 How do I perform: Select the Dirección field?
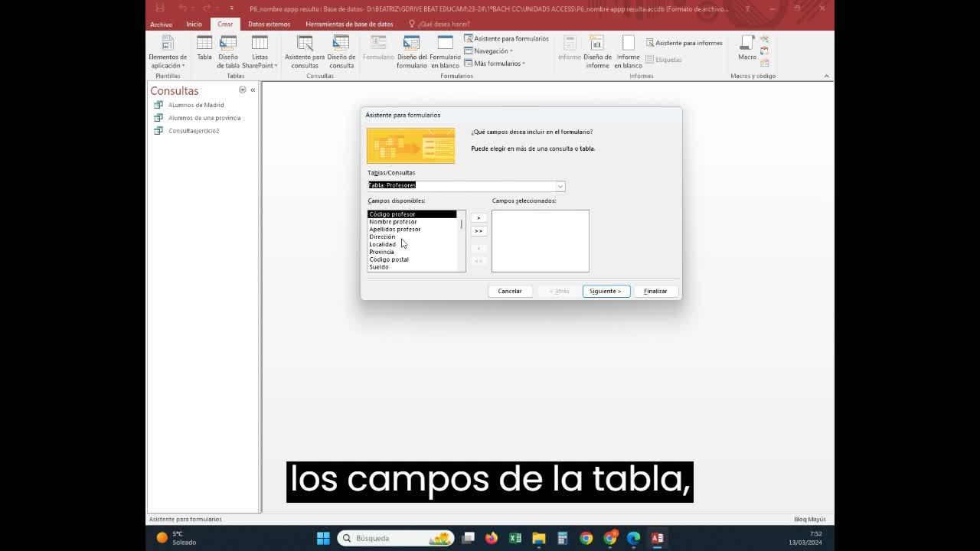click(x=412, y=237)
